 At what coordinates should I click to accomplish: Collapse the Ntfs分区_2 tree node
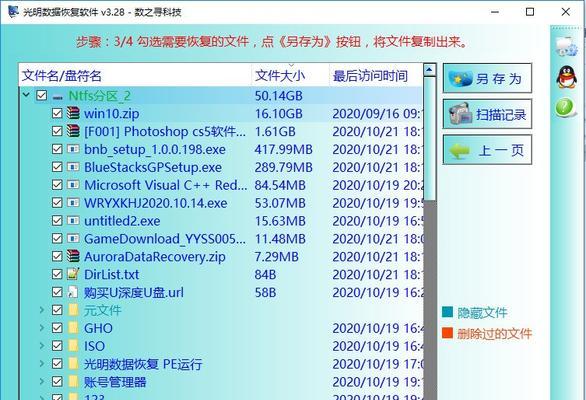pos(26,95)
